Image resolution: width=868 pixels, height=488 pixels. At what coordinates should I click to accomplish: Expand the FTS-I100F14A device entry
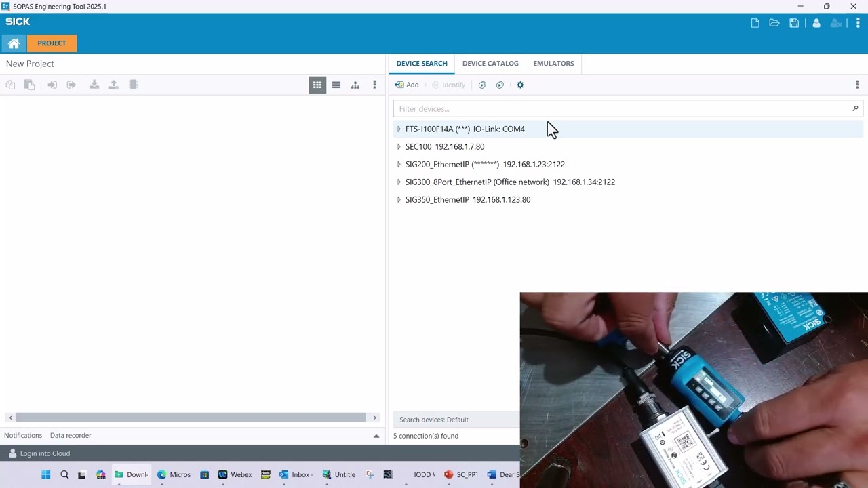[399, 129]
